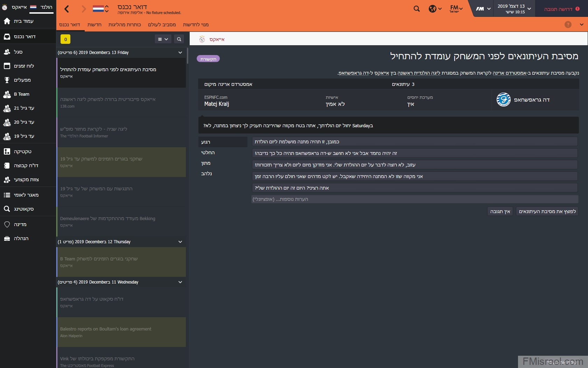This screenshot has width=588, height=368.
Task: Click the Ajax crest in message header
Action: pyautogui.click(x=202, y=39)
